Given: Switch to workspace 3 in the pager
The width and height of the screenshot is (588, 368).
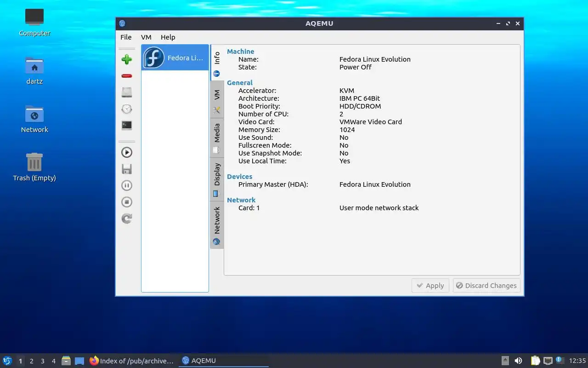Looking at the screenshot, I should point(42,361).
